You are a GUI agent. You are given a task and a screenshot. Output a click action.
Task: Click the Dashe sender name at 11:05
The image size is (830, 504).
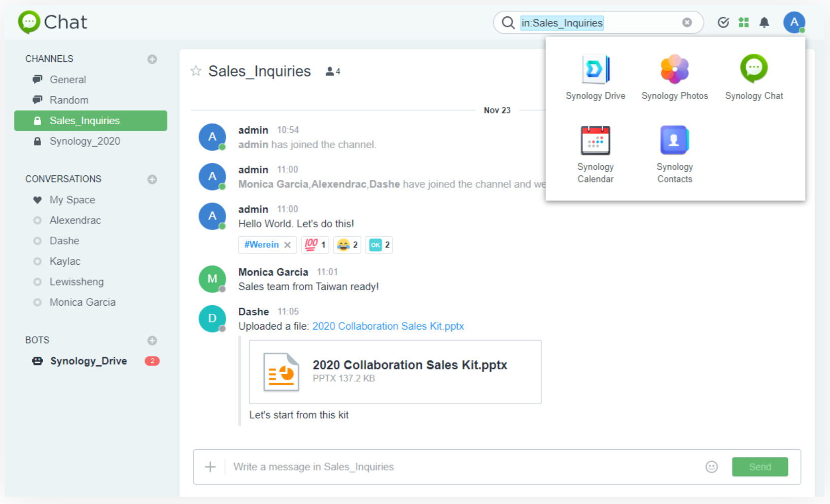(x=254, y=312)
